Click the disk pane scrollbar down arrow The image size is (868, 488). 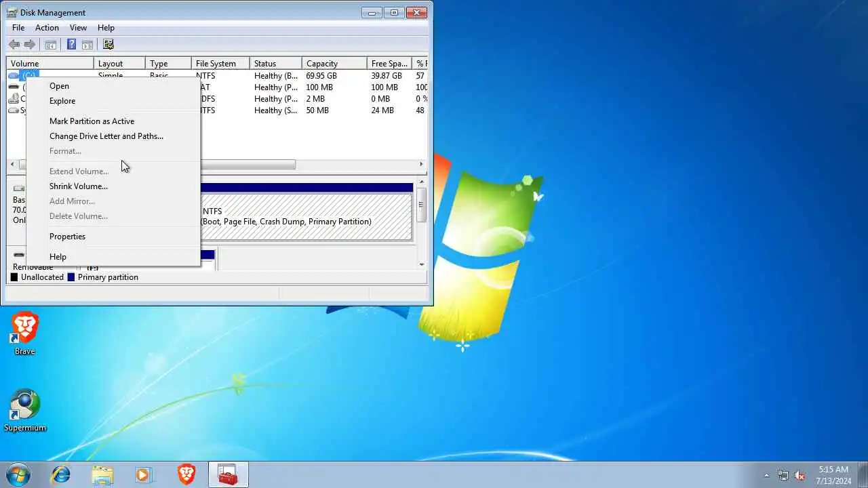422,264
